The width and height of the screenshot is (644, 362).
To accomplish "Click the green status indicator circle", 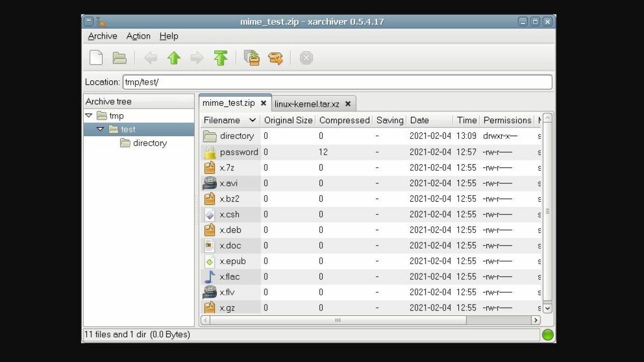I will point(548,334).
